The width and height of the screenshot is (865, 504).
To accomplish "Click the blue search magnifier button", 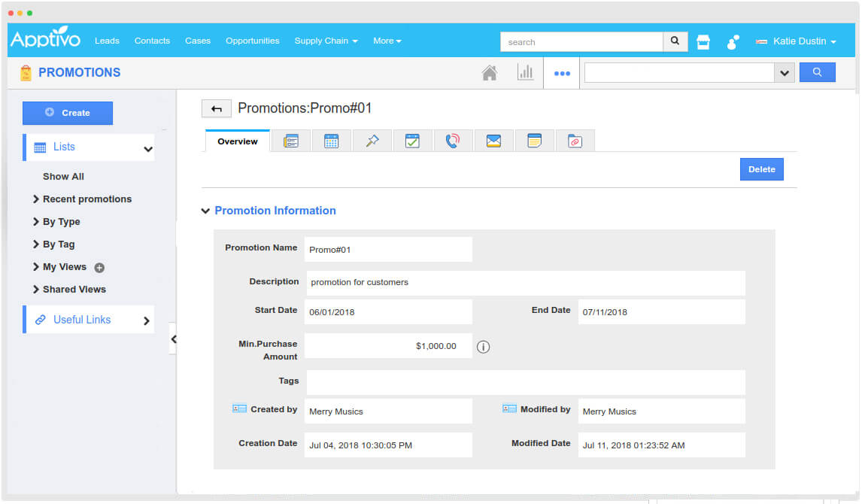I will pyautogui.click(x=818, y=72).
